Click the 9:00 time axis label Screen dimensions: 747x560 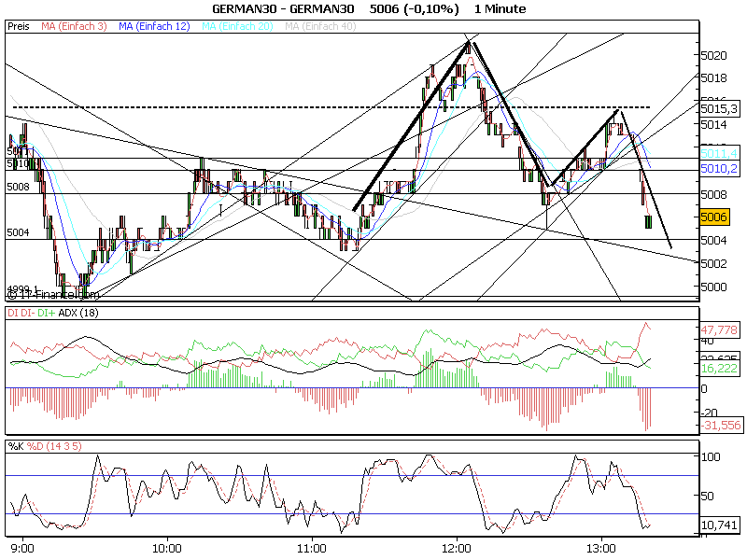[x=21, y=549]
